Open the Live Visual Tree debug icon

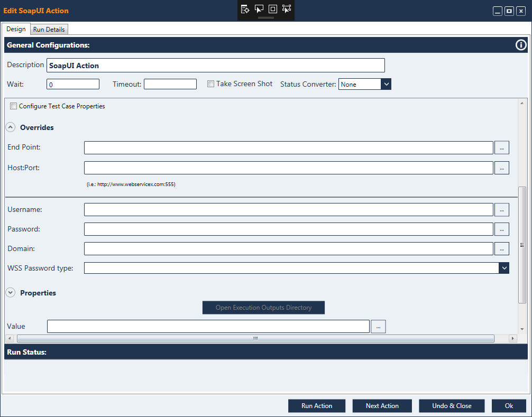point(245,9)
